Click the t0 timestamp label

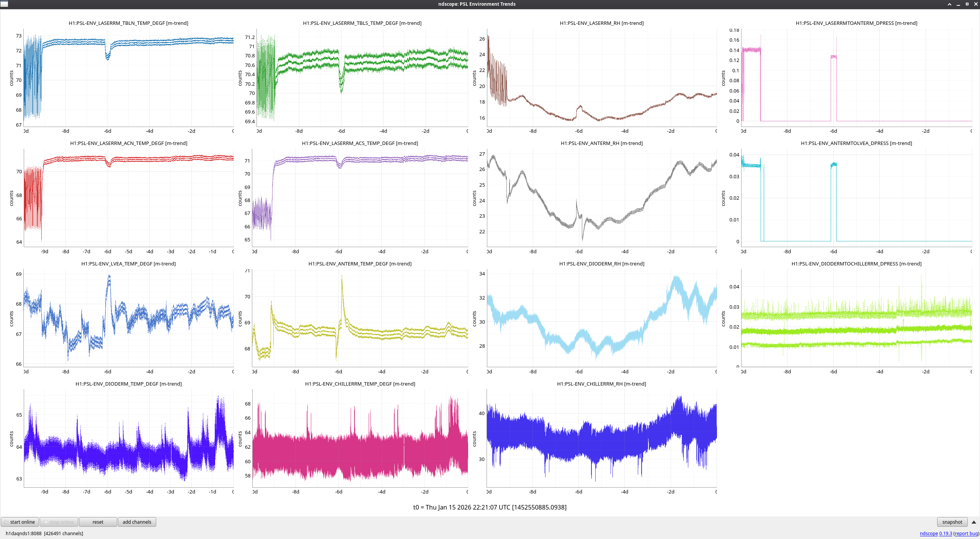[x=490, y=507]
